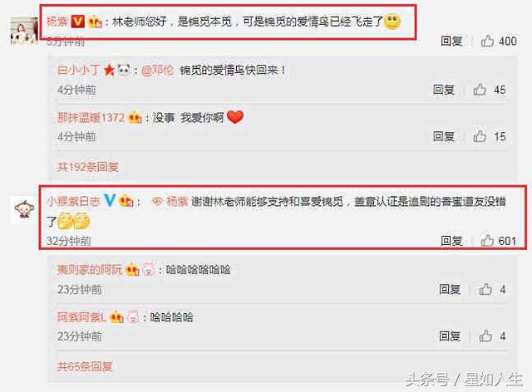Click 回复 on 小猴紫日志's comment
The height and width of the screenshot is (392, 532).
click(451, 240)
